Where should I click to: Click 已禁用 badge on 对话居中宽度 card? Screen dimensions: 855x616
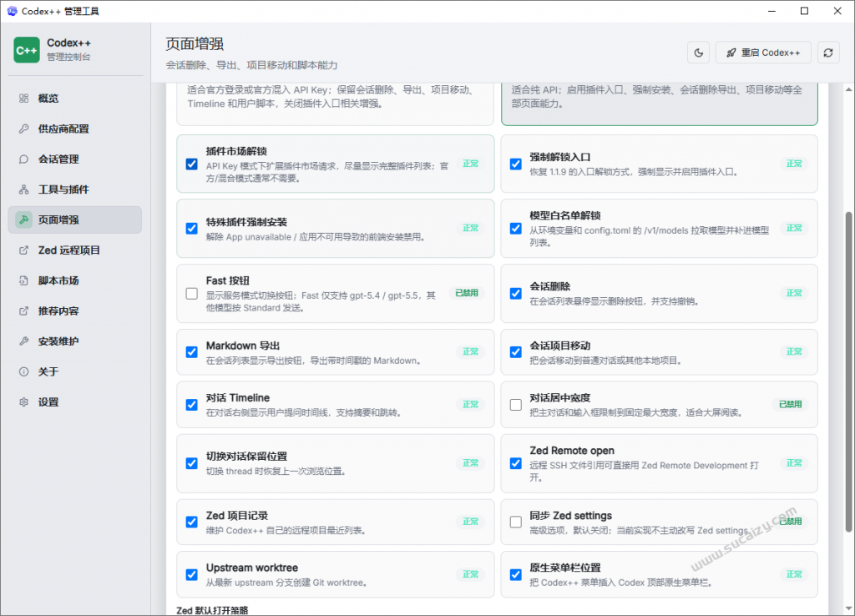(790, 404)
